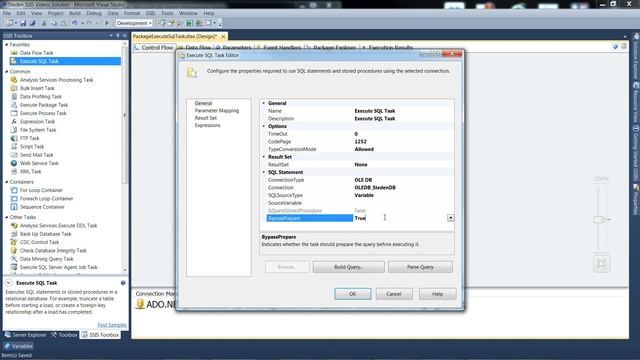
Task: Select the Expression Task icon
Action: pos(14,122)
